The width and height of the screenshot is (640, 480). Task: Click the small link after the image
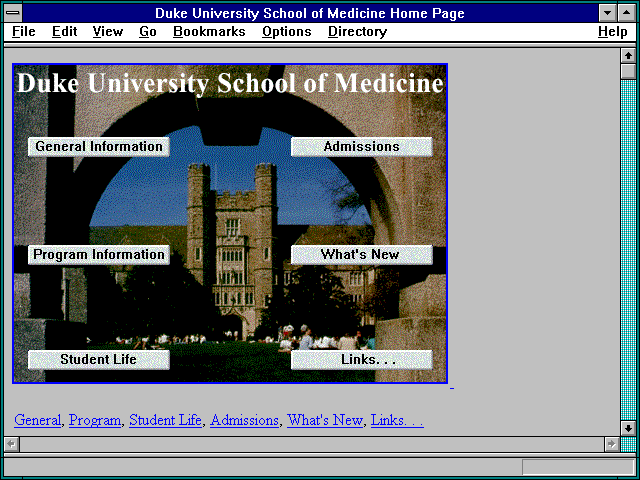tap(451, 387)
